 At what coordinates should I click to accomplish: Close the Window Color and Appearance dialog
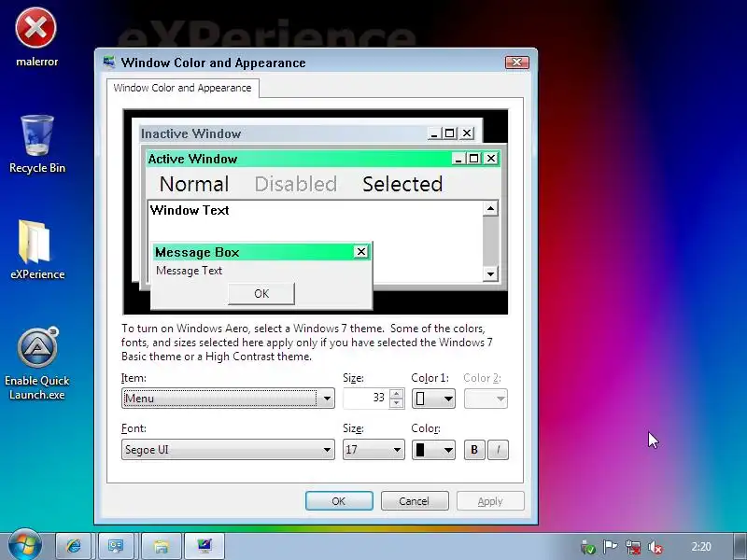click(517, 63)
